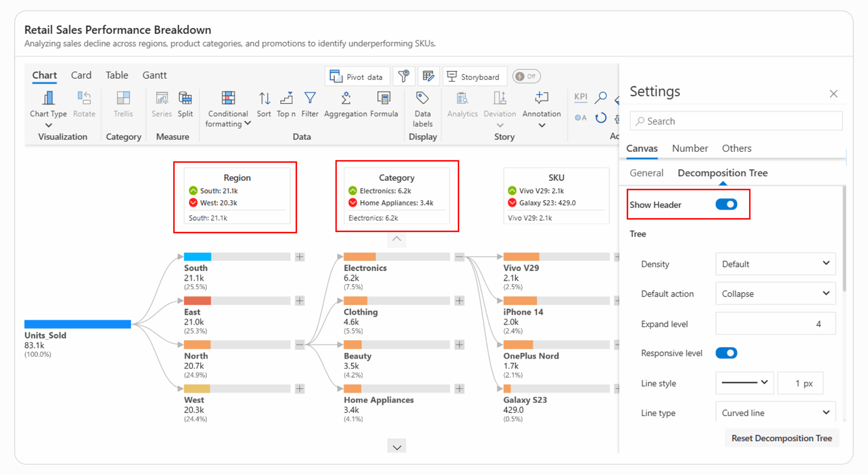
Task: Click Reset Decomposition Tree
Action: click(x=781, y=438)
